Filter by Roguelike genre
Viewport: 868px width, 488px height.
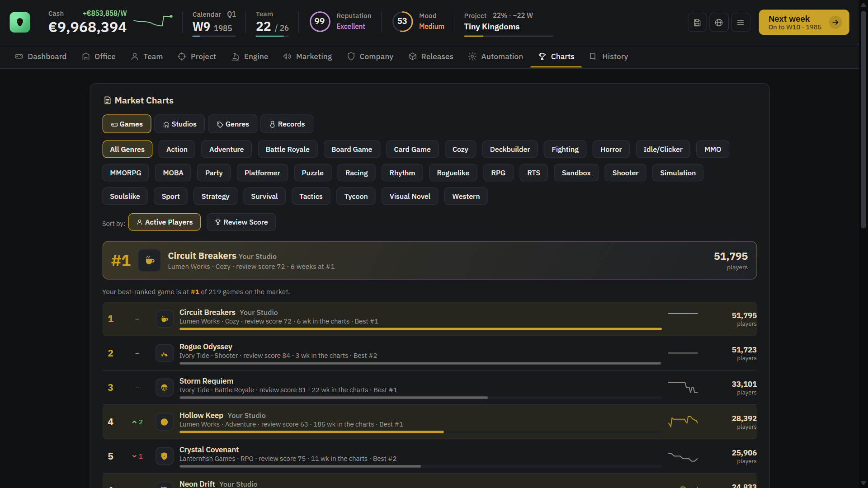(453, 173)
